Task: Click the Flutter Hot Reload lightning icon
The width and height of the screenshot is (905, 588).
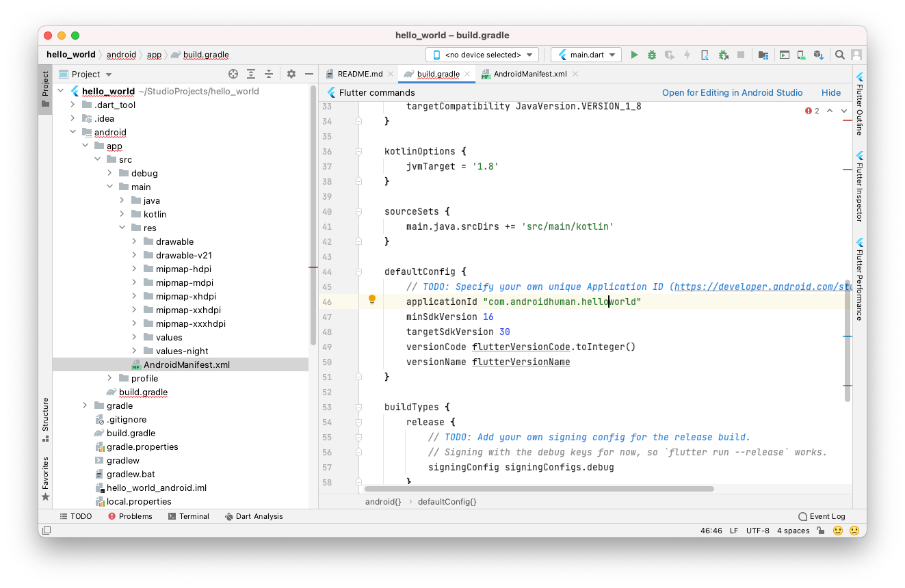Action: coord(687,55)
